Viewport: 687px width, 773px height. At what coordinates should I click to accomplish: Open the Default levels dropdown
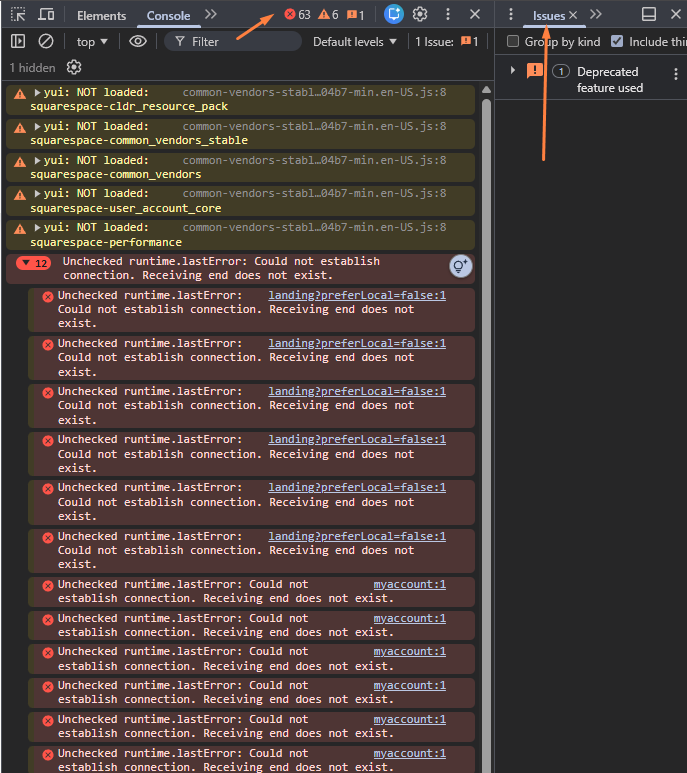[354, 42]
